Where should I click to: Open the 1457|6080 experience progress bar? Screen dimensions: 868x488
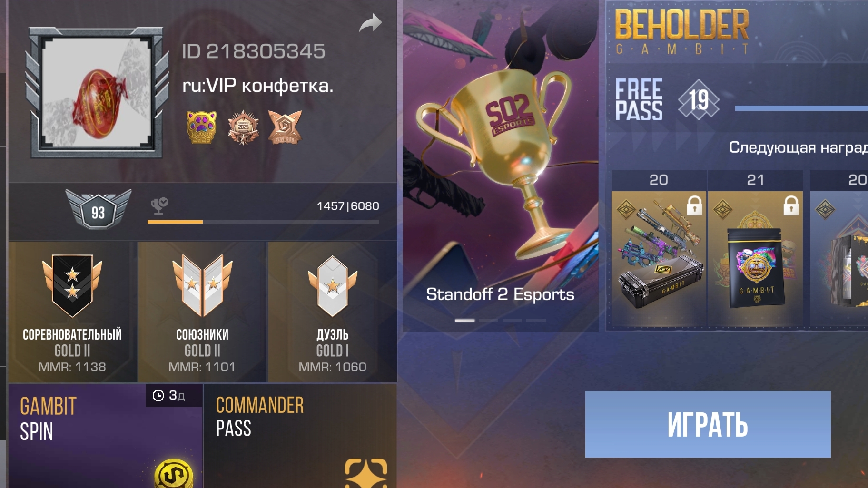[x=263, y=222]
